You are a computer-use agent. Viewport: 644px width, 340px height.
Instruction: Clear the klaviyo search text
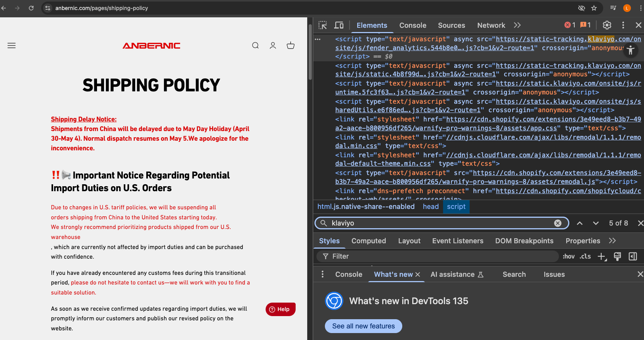pos(558,223)
